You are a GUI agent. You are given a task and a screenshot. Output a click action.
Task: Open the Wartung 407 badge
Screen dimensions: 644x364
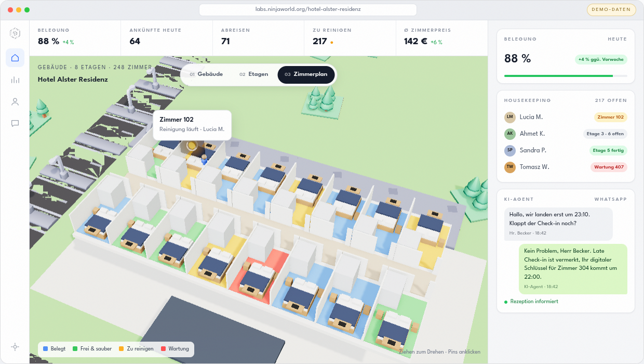coord(609,167)
